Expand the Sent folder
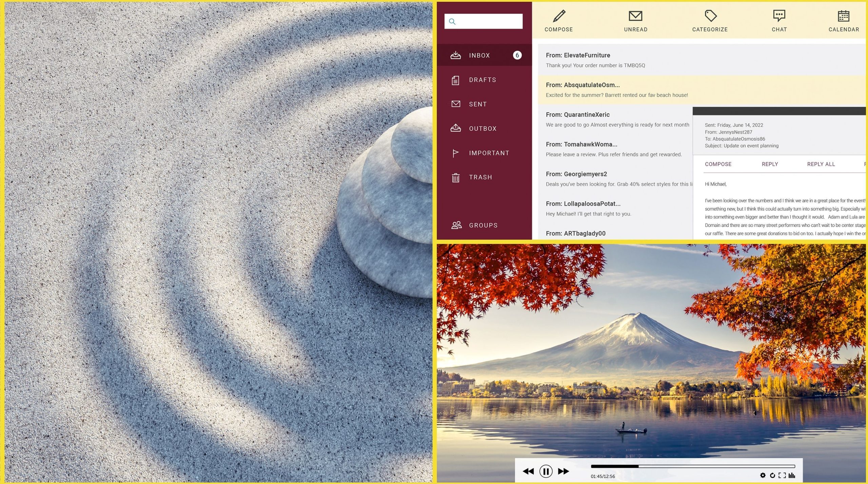The height and width of the screenshot is (484, 868). (x=477, y=104)
